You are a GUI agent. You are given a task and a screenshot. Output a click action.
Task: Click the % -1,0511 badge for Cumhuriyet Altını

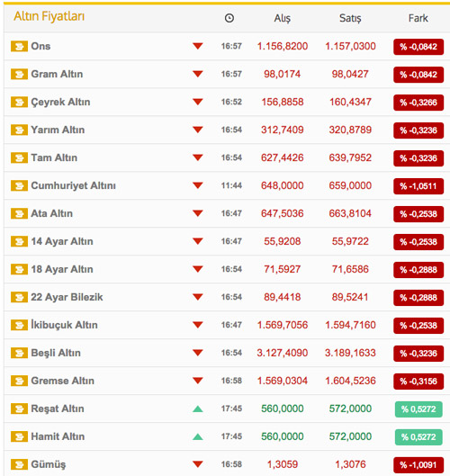click(418, 186)
